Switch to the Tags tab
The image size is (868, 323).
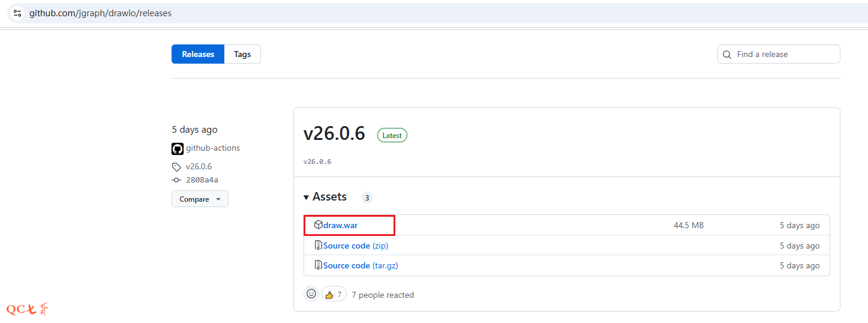(x=242, y=54)
